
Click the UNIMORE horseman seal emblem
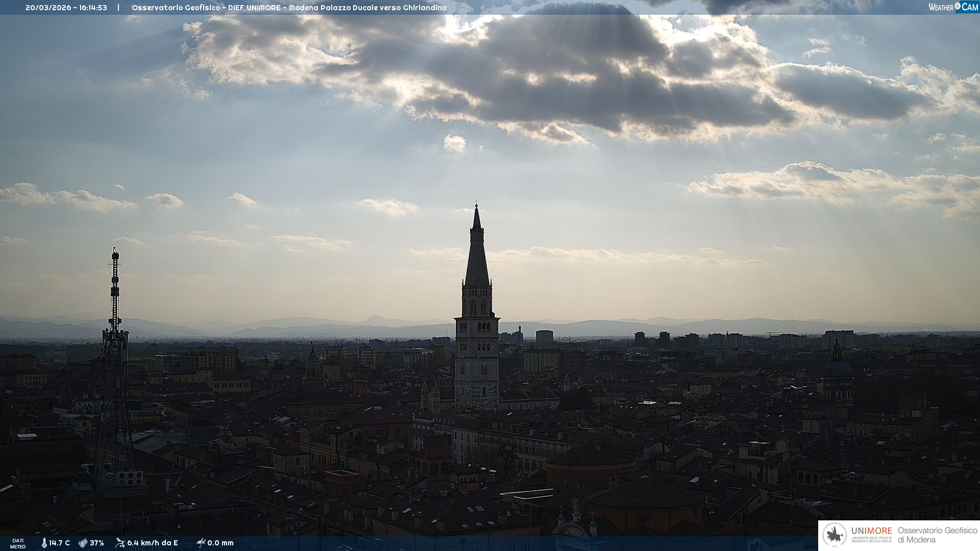pyautogui.click(x=835, y=535)
